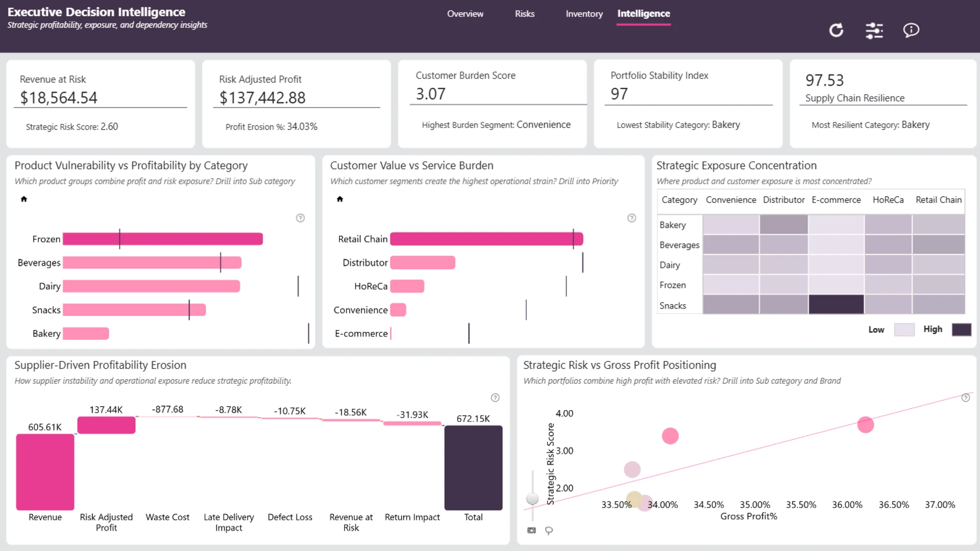
Task: Click the Strategic Risk Score 2.60 text
Action: [x=72, y=127]
